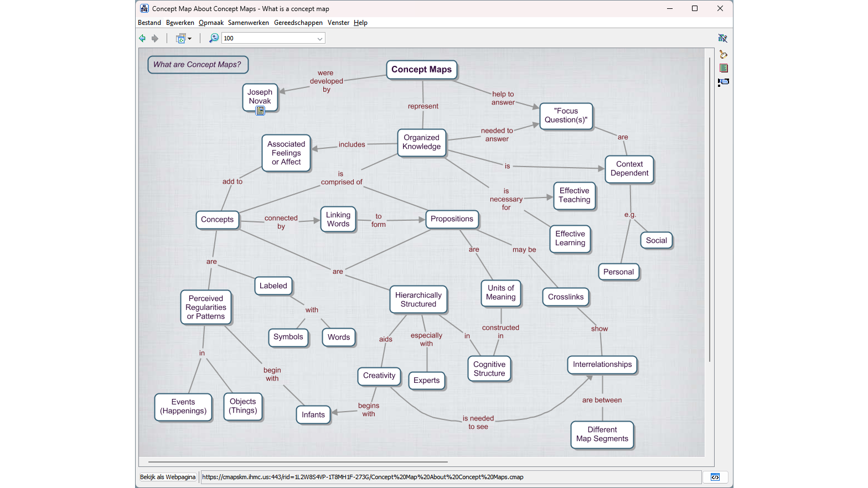
Task: Click the crossed-out concept map edit icon
Action: [x=723, y=38]
